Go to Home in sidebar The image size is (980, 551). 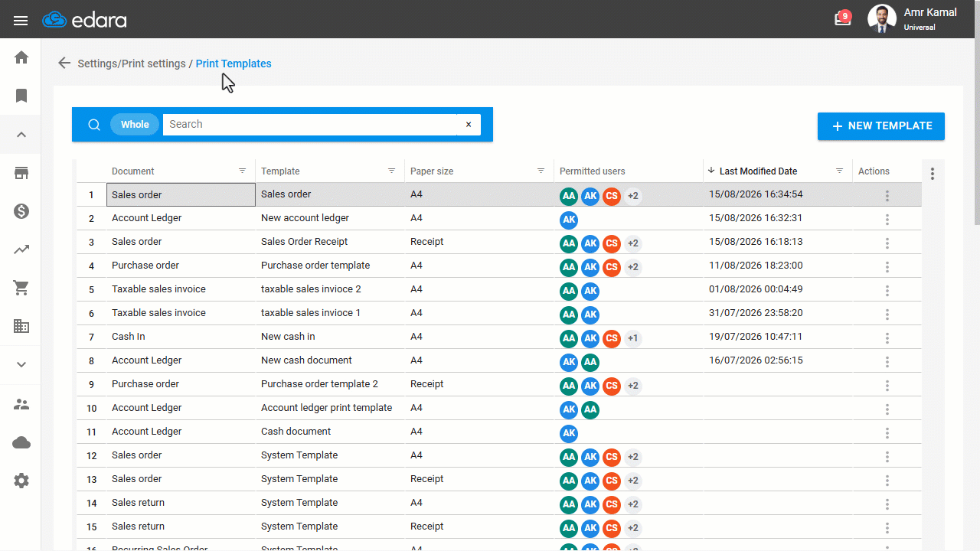tap(21, 57)
